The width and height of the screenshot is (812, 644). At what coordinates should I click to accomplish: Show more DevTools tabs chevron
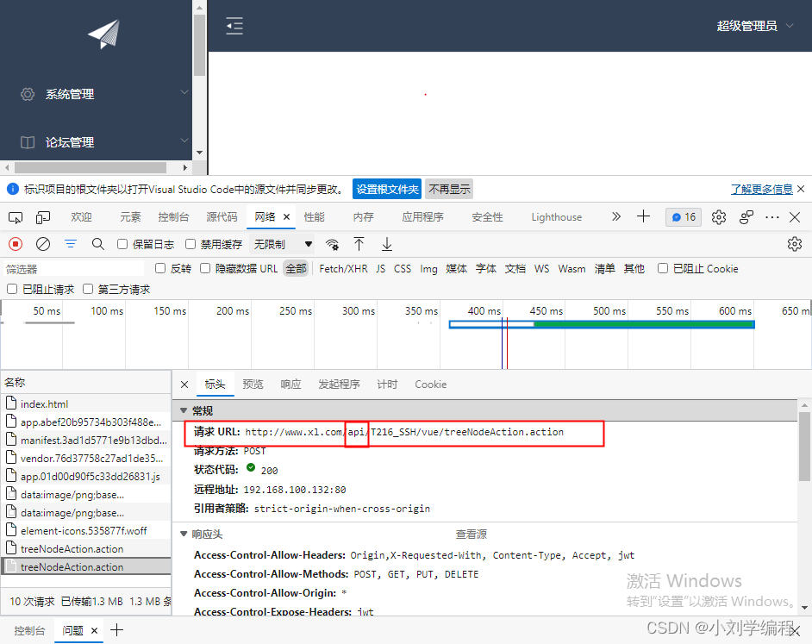tap(615, 216)
